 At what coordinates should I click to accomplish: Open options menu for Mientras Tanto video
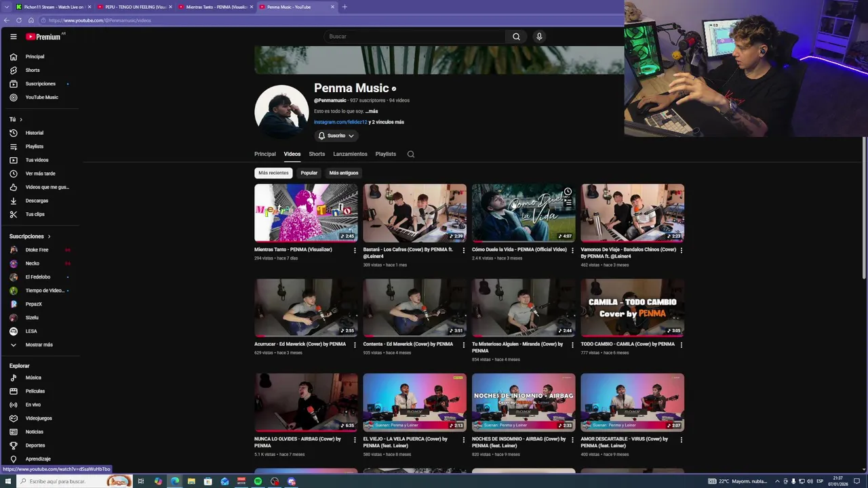(355, 250)
